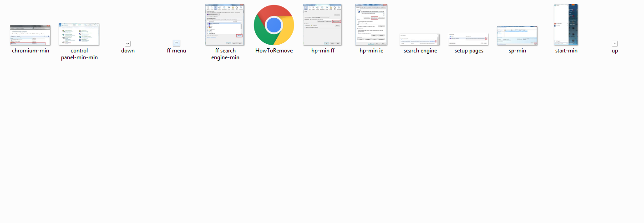Select the setup pages thumbnail image
644x223 pixels.
click(468, 39)
